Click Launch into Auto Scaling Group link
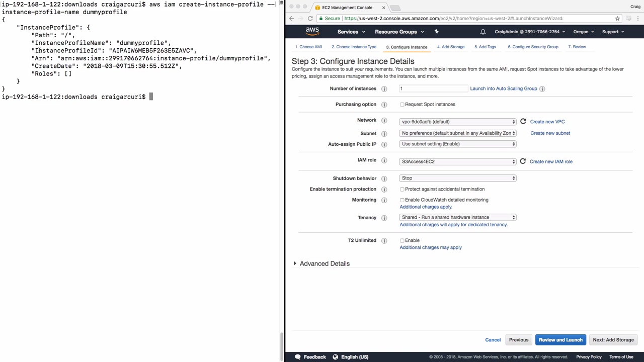 (x=504, y=88)
